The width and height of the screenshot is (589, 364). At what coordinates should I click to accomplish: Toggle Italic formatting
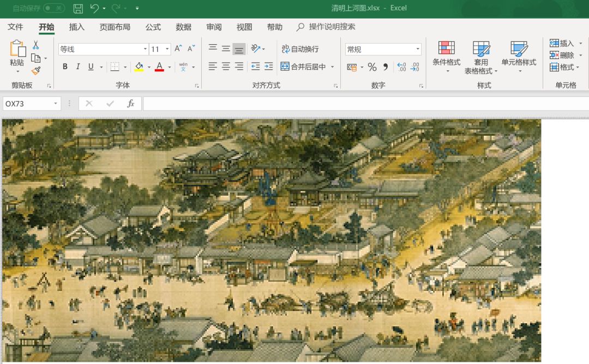click(x=78, y=67)
